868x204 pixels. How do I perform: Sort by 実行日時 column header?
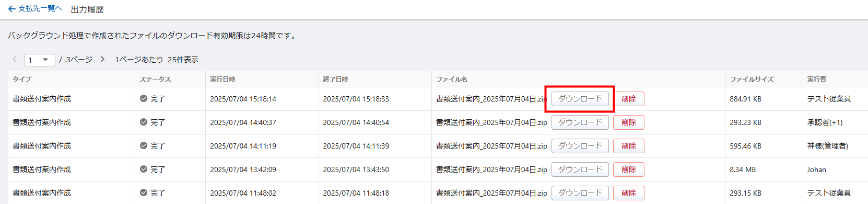point(222,79)
